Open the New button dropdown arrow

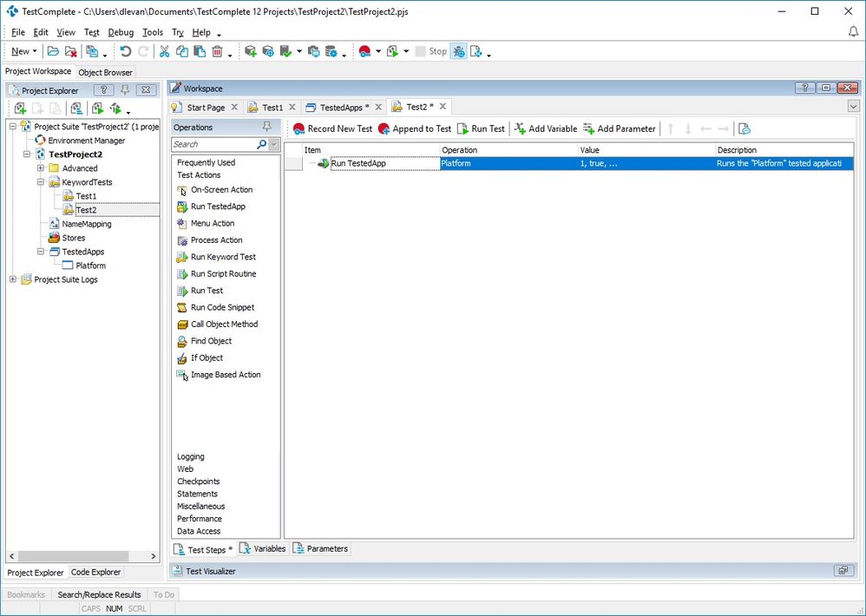[34, 52]
